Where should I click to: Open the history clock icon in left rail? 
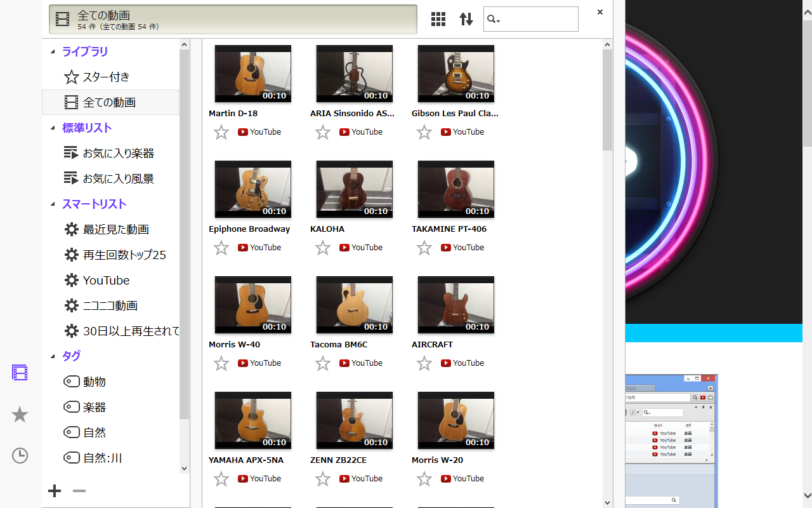(x=20, y=455)
